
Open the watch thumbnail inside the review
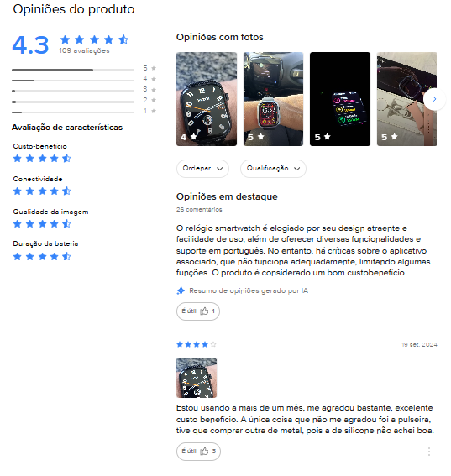click(197, 378)
